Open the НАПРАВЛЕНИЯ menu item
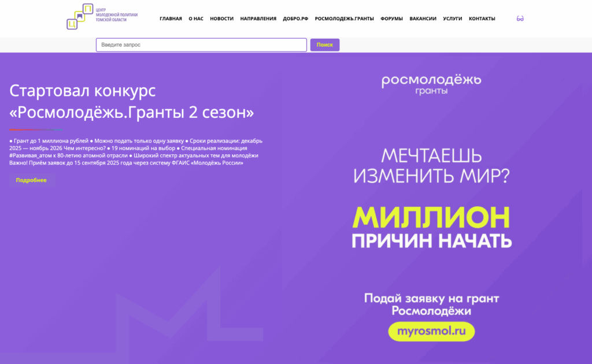Viewport: 592px width, 364px height. (258, 18)
